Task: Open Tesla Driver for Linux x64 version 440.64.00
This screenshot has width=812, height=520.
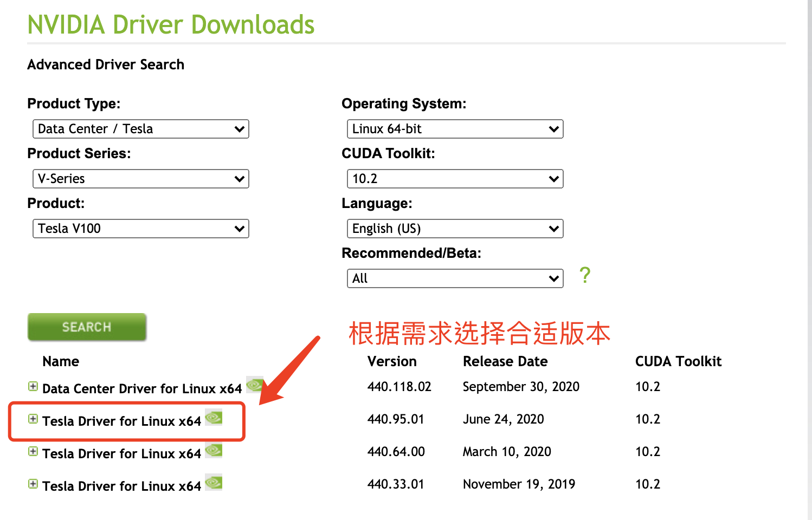Action: [x=121, y=454]
